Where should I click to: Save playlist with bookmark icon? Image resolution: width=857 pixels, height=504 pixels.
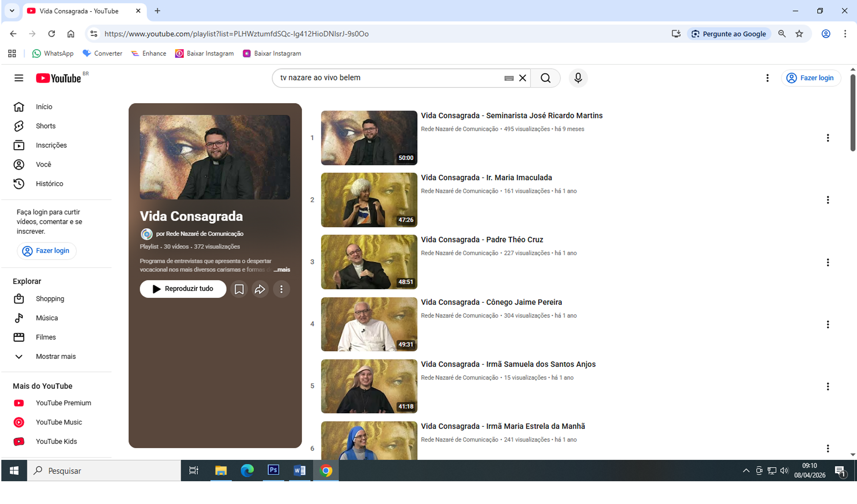pyautogui.click(x=239, y=289)
